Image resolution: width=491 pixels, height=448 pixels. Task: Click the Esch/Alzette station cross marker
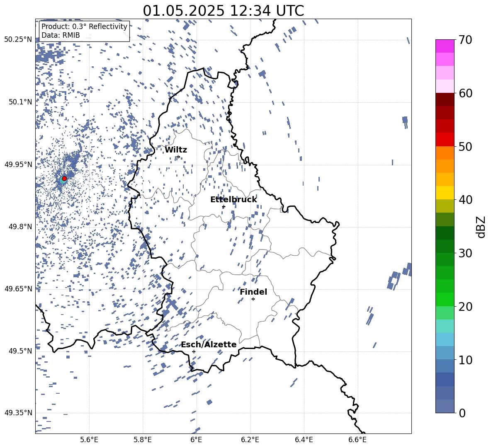[194, 351]
